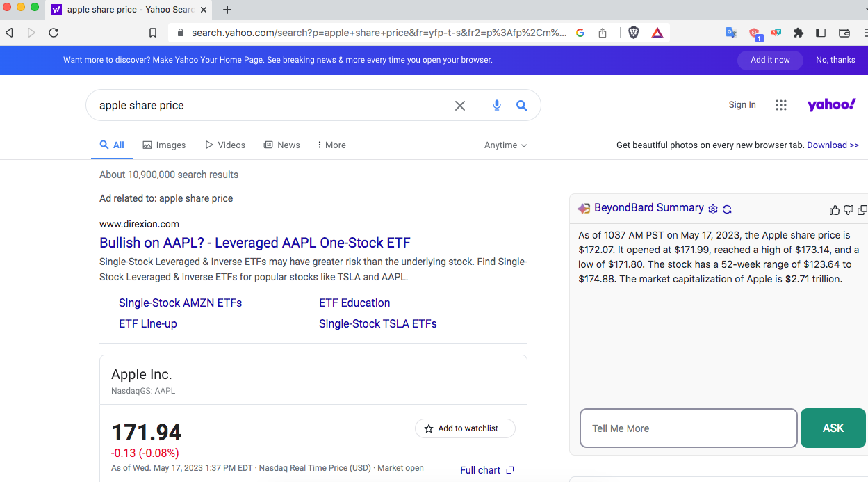Switch to the News tab

[x=281, y=145]
